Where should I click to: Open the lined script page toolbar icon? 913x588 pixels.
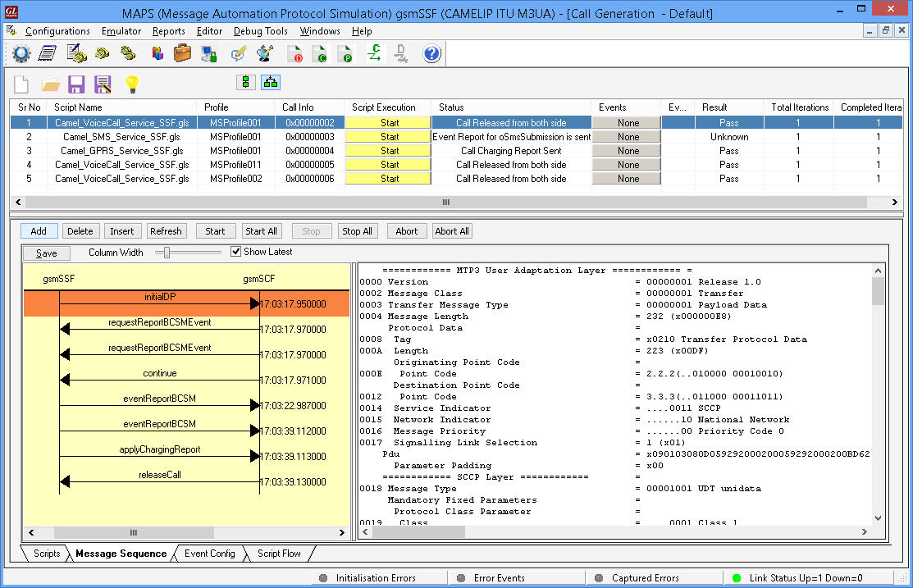click(47, 54)
